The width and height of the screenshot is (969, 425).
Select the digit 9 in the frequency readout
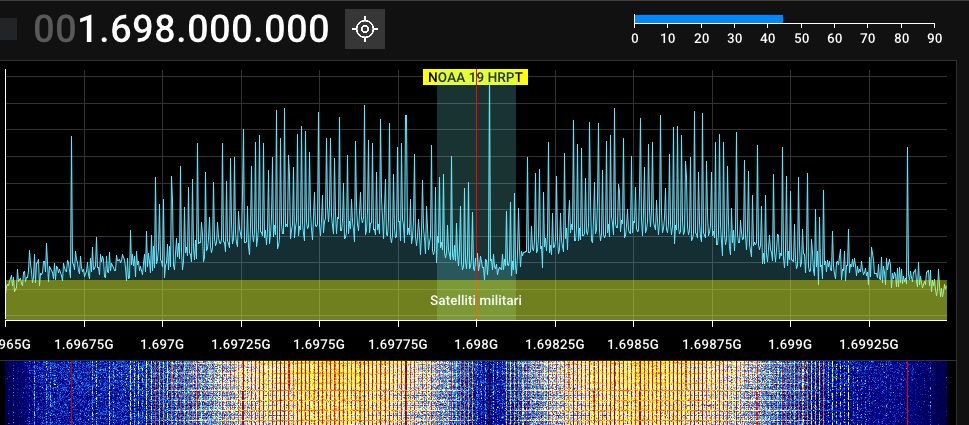point(147,30)
